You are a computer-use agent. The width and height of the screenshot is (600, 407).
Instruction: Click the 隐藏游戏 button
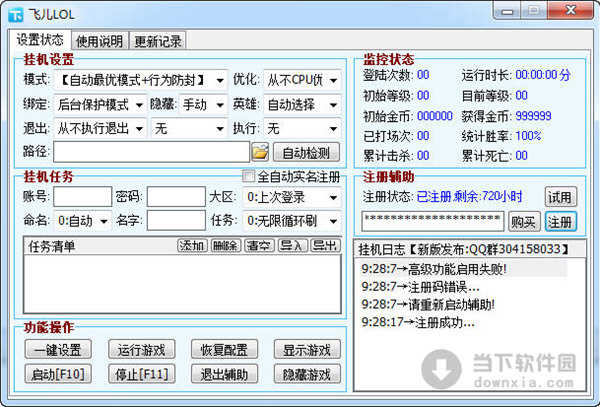307,374
